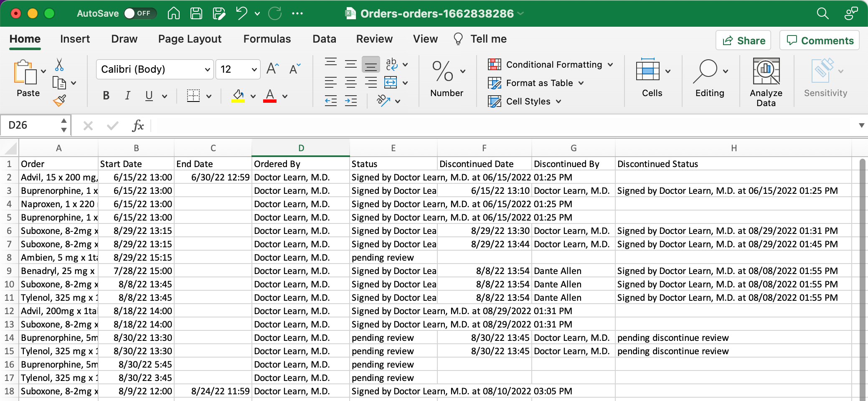Click the Save As pencil-disk icon
The image size is (868, 401).
point(219,13)
